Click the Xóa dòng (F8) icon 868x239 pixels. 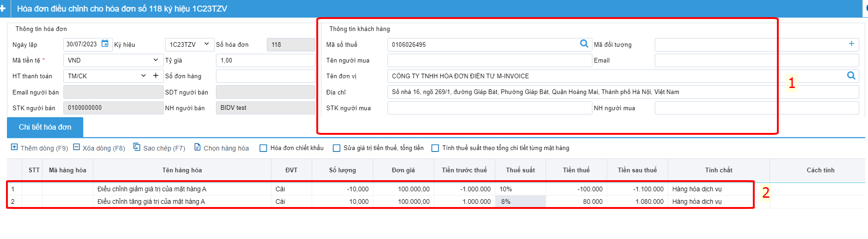point(77,147)
